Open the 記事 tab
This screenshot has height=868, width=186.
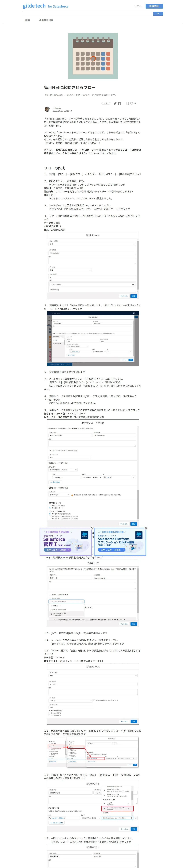[x=28, y=21]
